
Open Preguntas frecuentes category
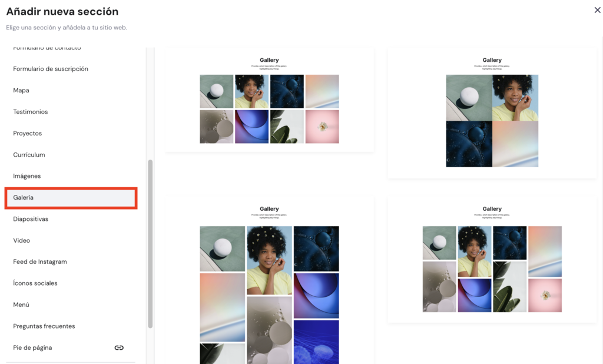point(71,326)
